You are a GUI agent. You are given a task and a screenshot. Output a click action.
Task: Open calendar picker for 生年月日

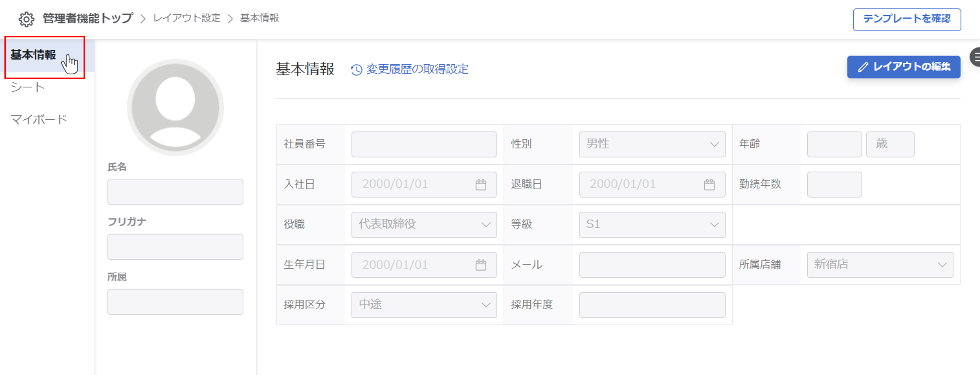point(480,264)
